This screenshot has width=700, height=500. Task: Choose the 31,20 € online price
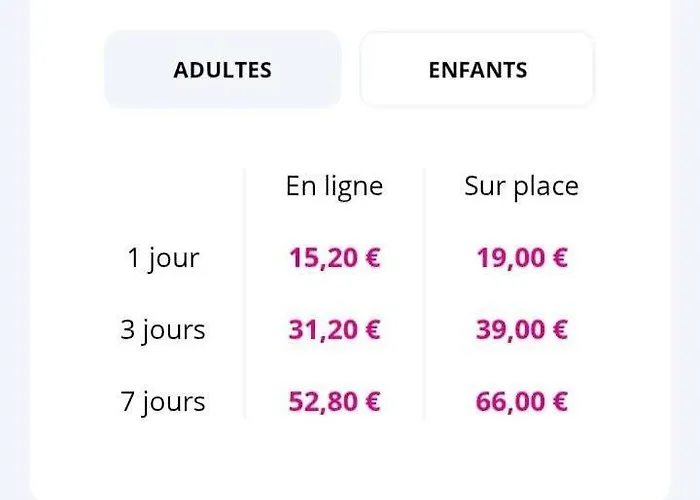coord(334,330)
